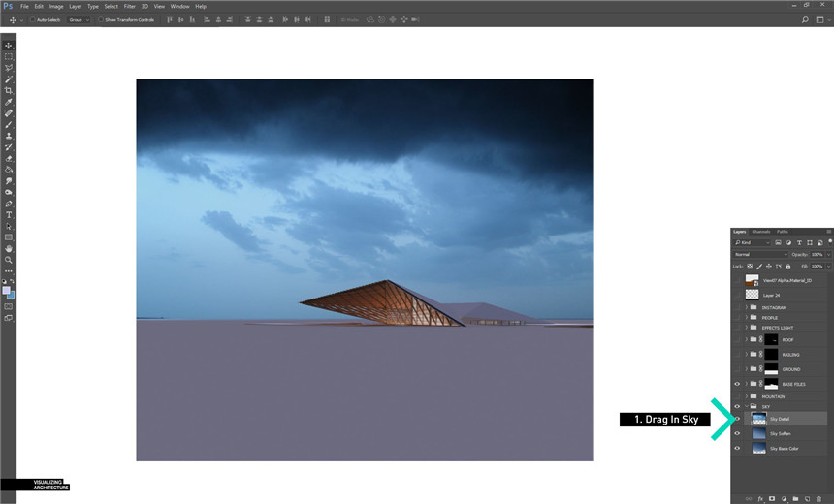Click the foreground color swatch
Screen dimensions: 834x504
click(x=7, y=290)
